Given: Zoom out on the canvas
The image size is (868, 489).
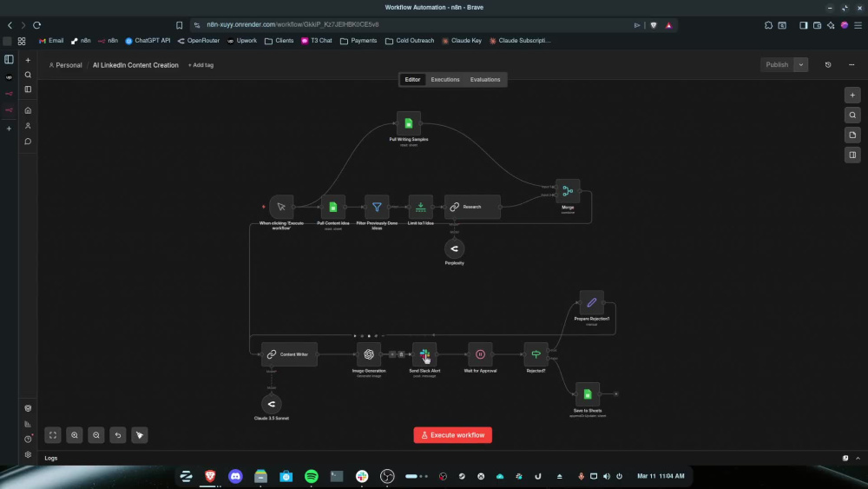Looking at the screenshot, I should [x=96, y=435].
